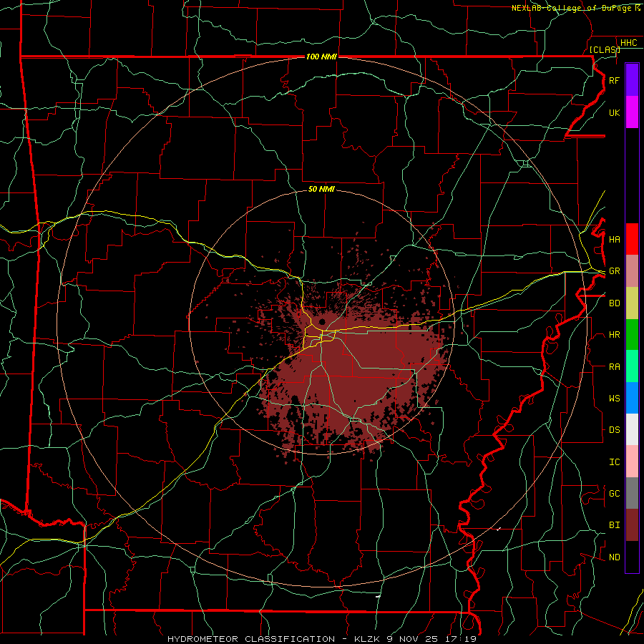Image resolution: width=644 pixels, height=644 pixels.
Task: Click the GC gray legend swatch
Action: [x=632, y=493]
